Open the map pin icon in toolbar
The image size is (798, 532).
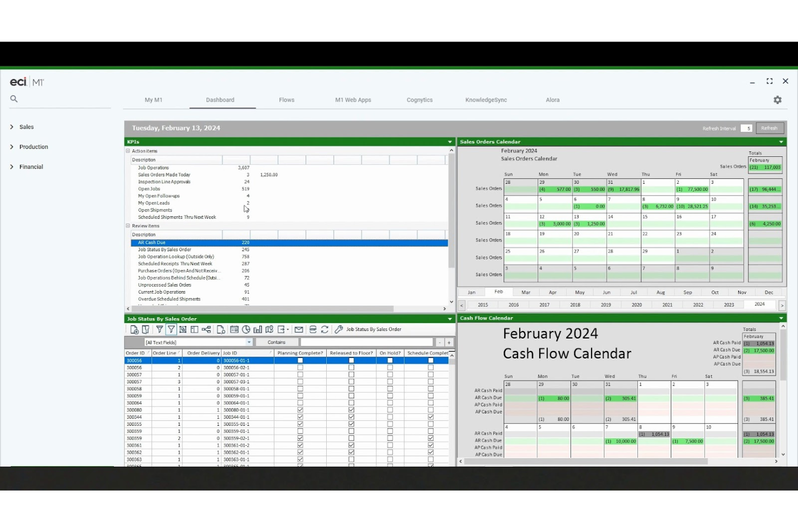click(x=269, y=329)
